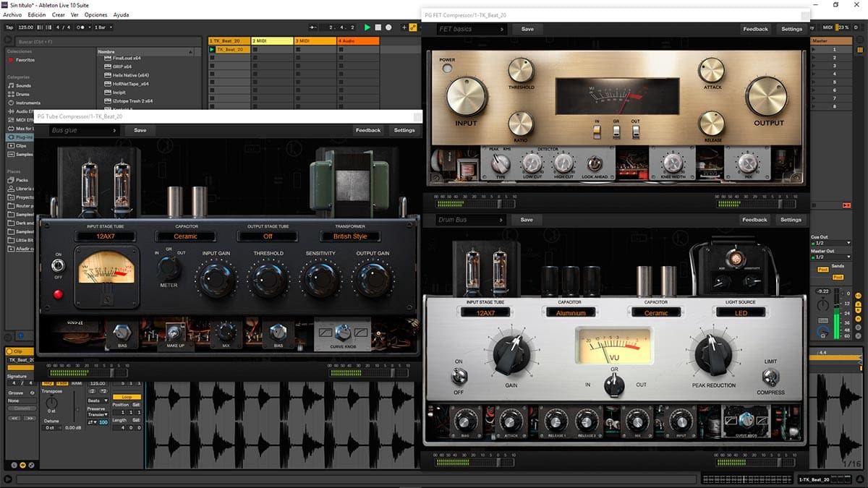Change the 12AX7 input tube in Tube Compressor
This screenshot has height=488, width=868.
105,236
